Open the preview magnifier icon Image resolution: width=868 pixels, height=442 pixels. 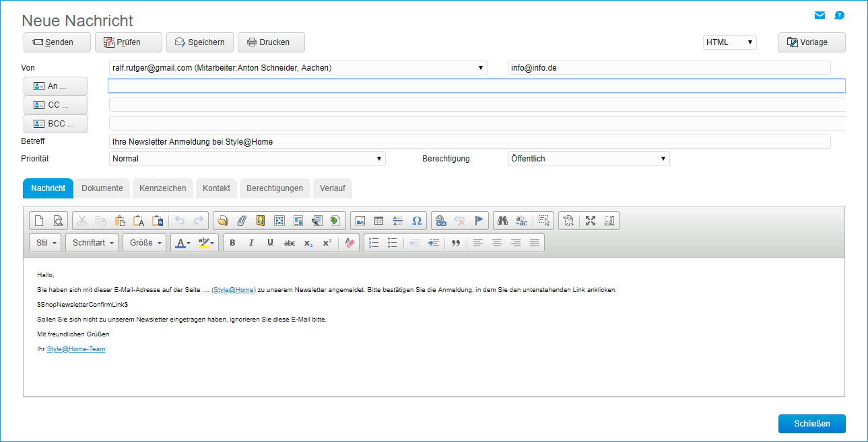[58, 221]
